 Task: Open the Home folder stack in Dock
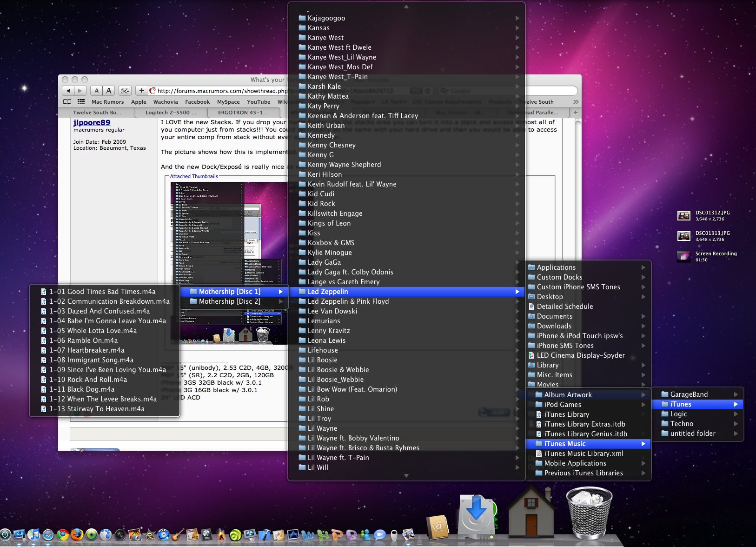click(531, 512)
